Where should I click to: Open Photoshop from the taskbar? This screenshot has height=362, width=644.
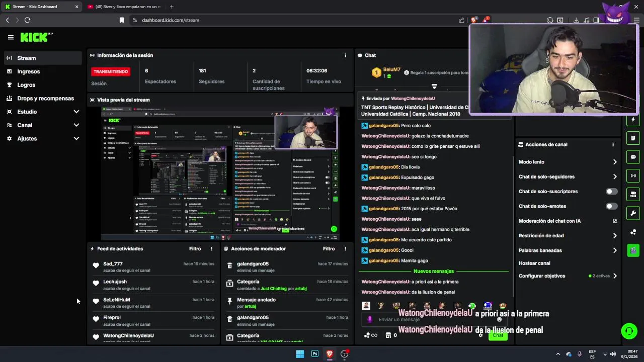click(x=315, y=354)
